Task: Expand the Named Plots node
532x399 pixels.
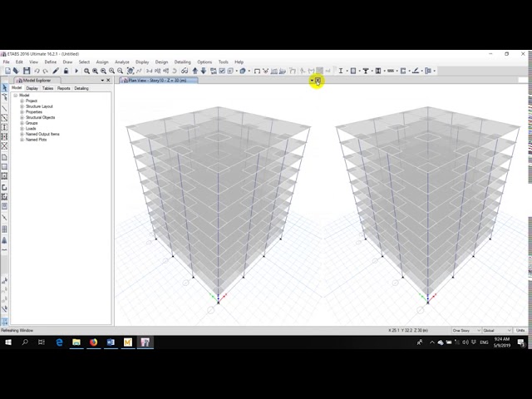Action: pyautogui.click(x=22, y=140)
